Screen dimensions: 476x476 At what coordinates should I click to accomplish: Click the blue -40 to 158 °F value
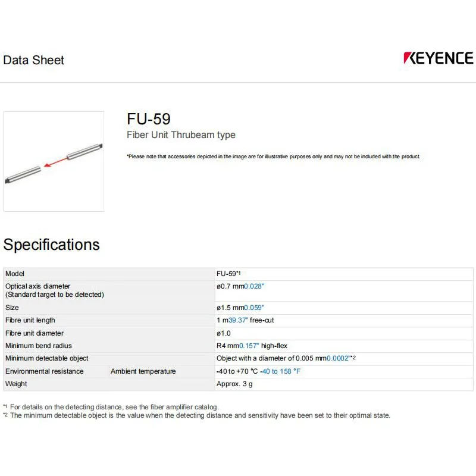click(x=280, y=371)
